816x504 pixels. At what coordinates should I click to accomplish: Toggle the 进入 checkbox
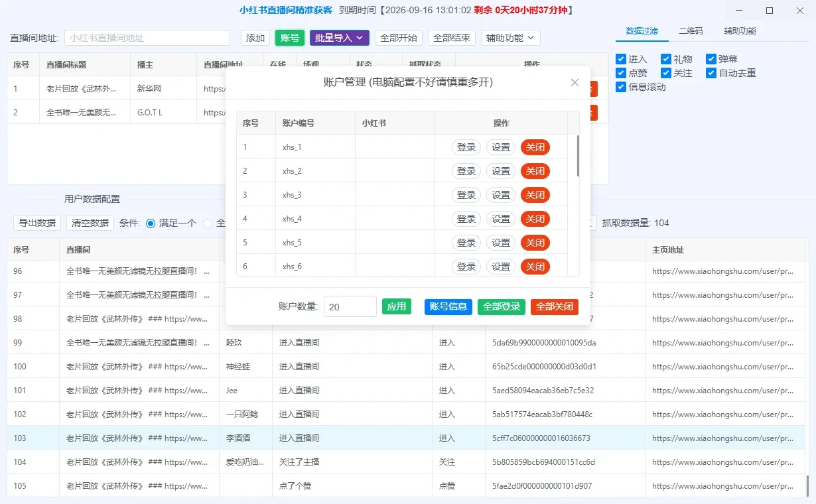621,59
